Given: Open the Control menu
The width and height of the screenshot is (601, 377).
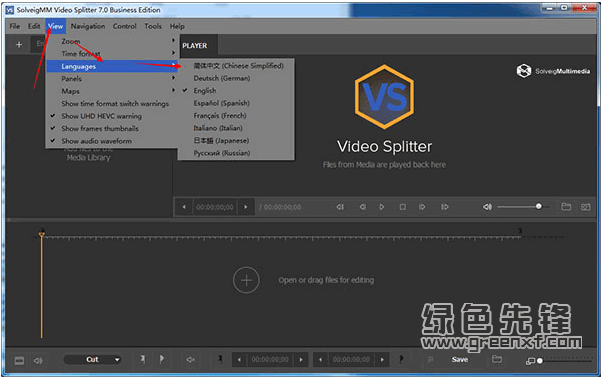Looking at the screenshot, I should click(x=125, y=26).
